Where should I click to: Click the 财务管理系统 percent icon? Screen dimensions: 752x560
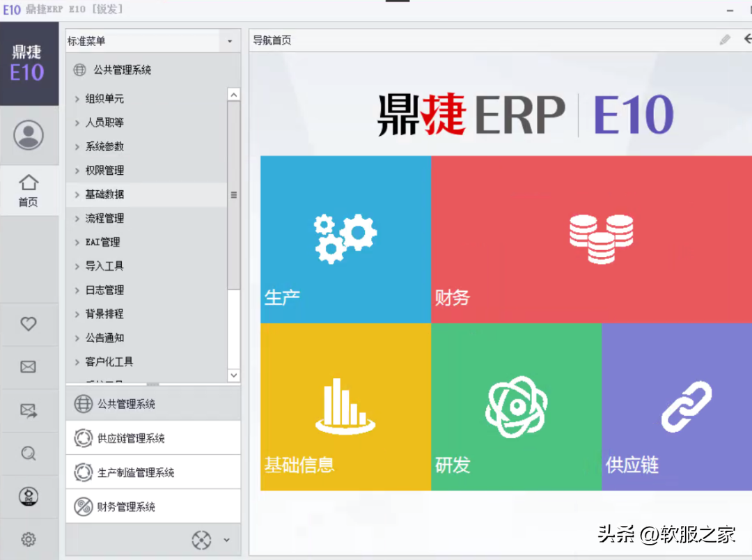[83, 507]
